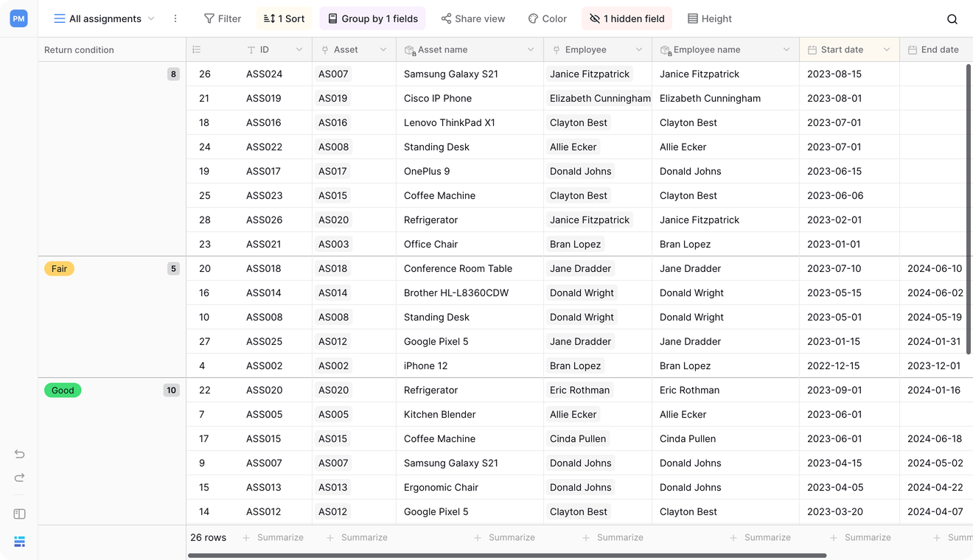Viewport: 973px width, 560px height.
Task: Click the Fair group count badge 5
Action: pyautogui.click(x=174, y=269)
